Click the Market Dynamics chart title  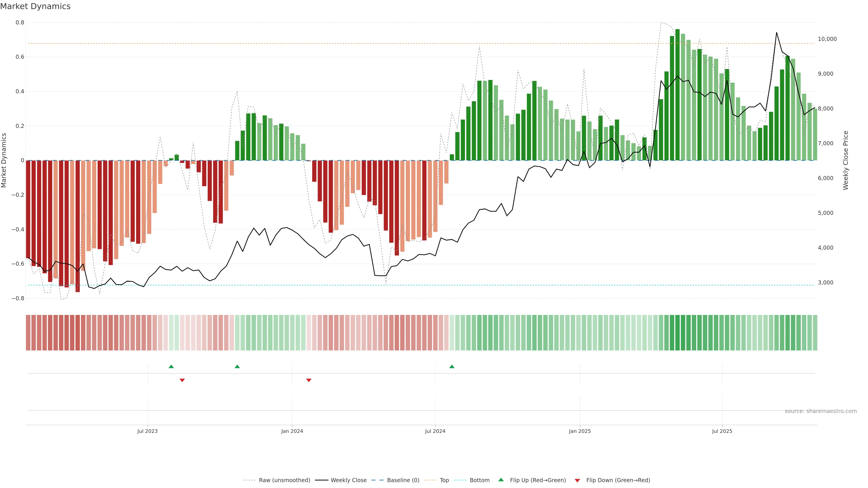point(35,6)
